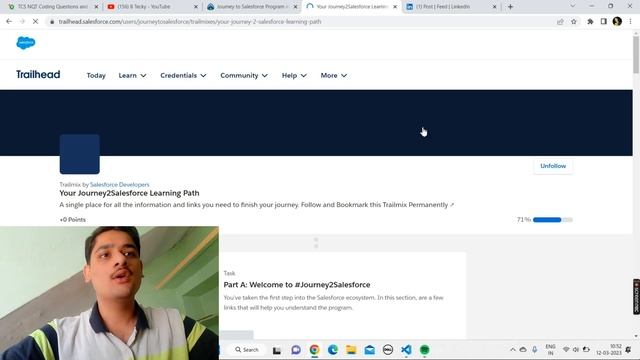
Task: Expand the Help dropdown menu
Action: pyautogui.click(x=294, y=76)
